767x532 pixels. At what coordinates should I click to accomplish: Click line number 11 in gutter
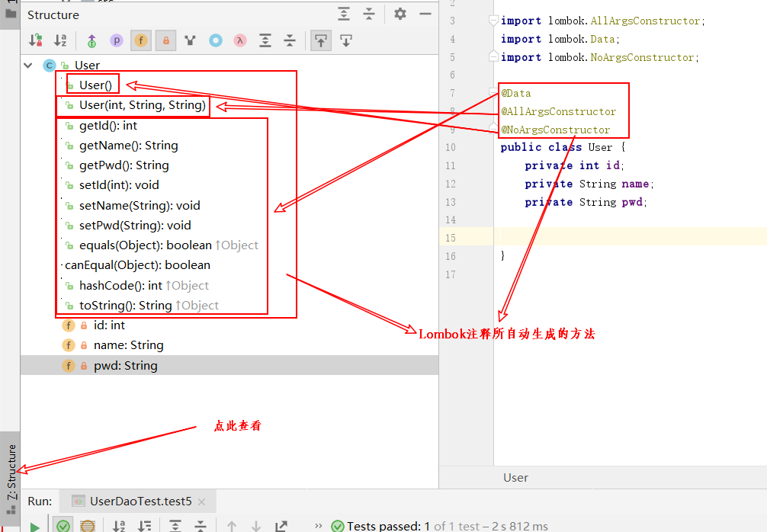450,165
